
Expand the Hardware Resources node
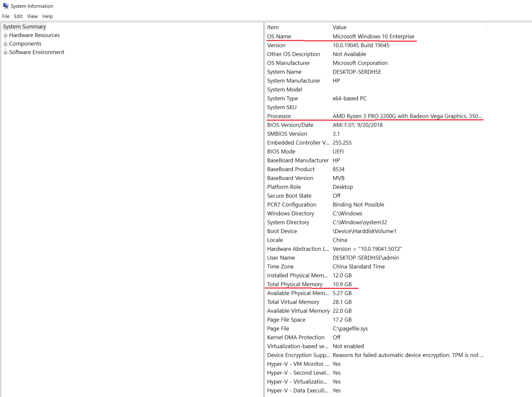pos(5,35)
